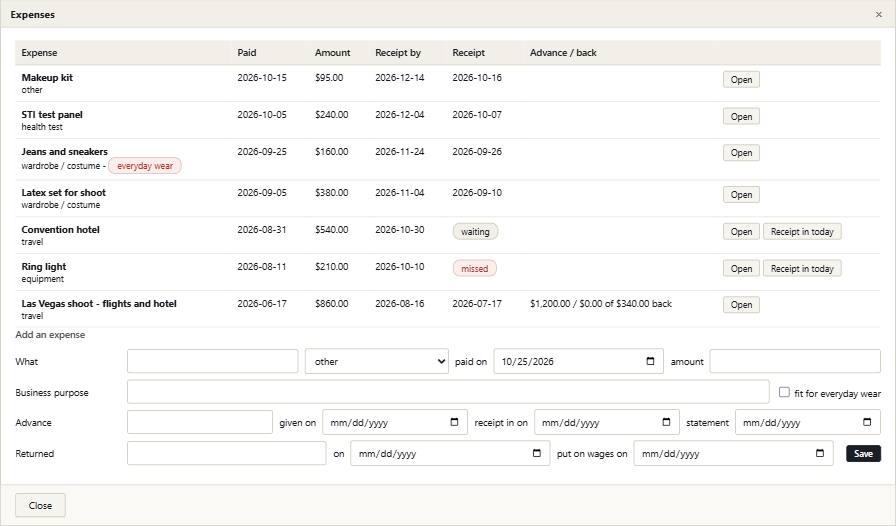Screen dimensions: 896x526
Task: Click the paid date 2026-08-11
Action: click(262, 266)
